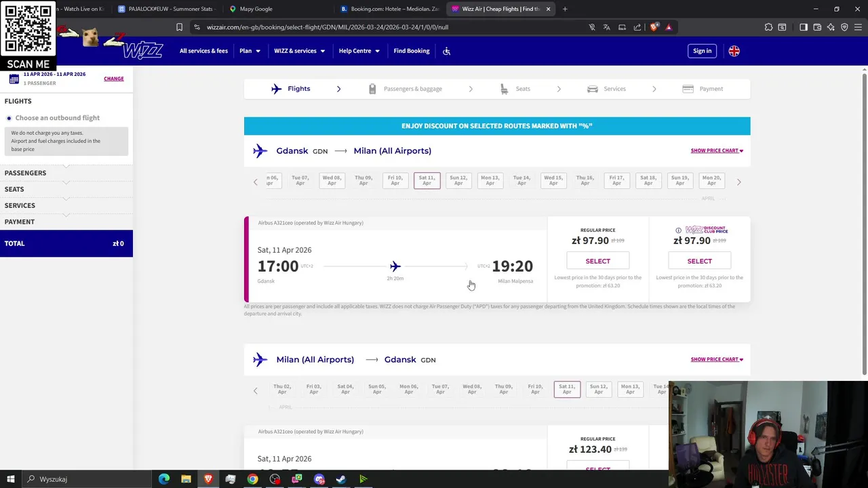Screen dimensions: 868x488
Task: Open Google Chrome from the taskbar
Action: (252, 479)
